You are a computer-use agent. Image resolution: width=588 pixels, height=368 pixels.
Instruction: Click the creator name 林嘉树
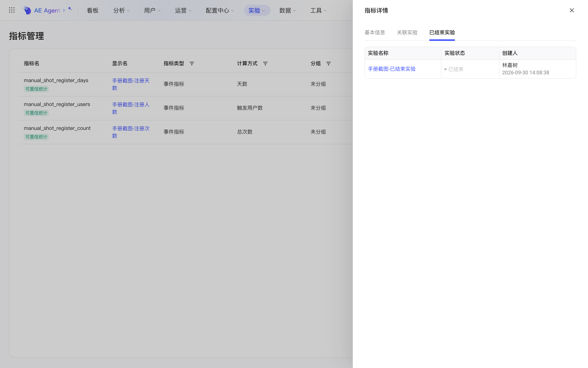click(x=510, y=65)
